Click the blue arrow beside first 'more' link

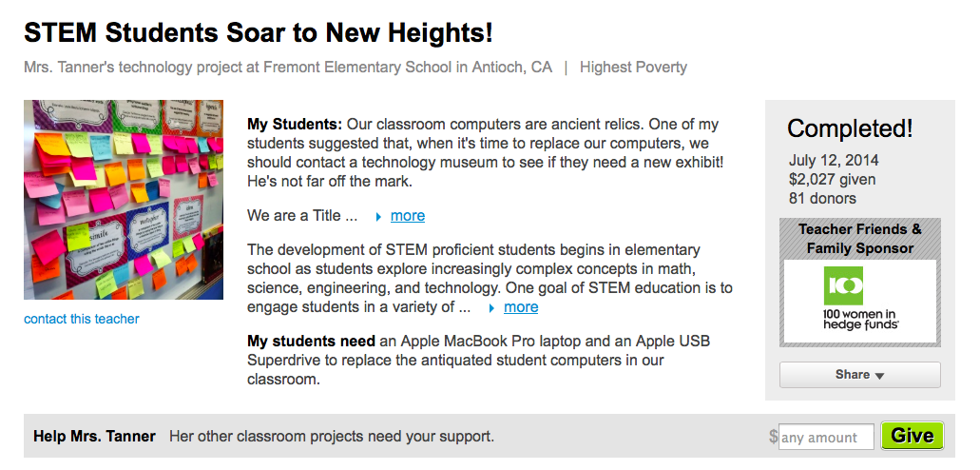(378, 217)
